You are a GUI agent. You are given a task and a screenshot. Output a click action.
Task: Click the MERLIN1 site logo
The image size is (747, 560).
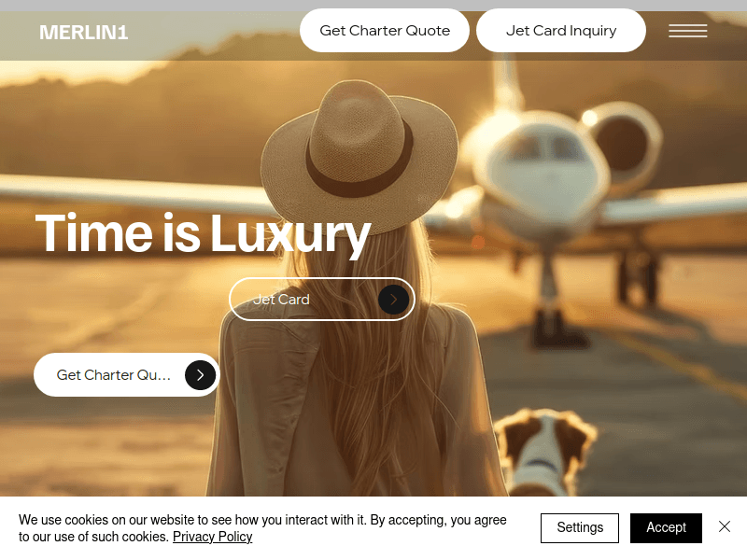pyautogui.click(x=83, y=33)
